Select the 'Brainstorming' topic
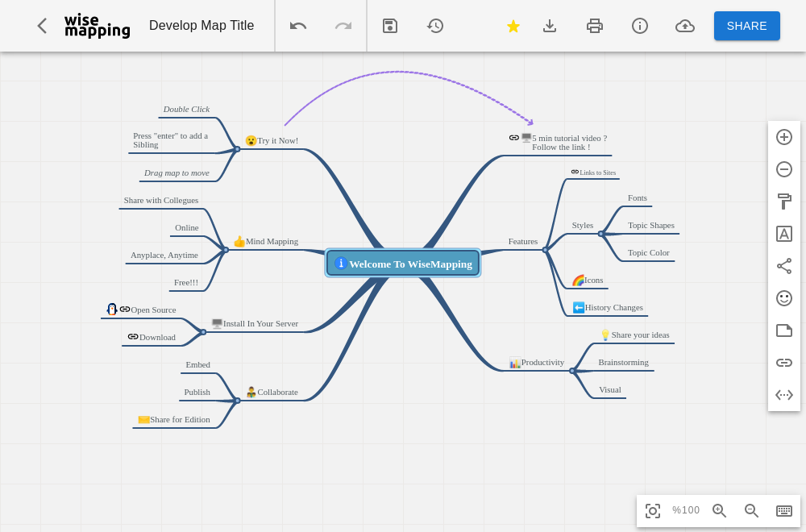 [x=623, y=362]
